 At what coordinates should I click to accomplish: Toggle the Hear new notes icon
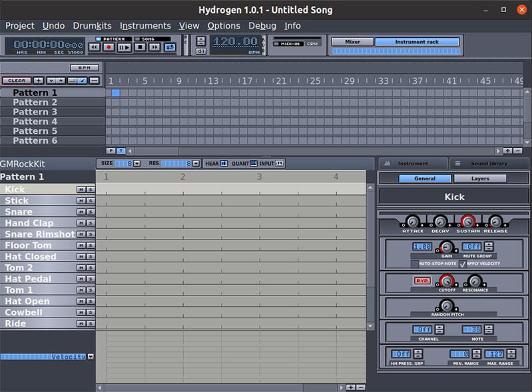(224, 163)
